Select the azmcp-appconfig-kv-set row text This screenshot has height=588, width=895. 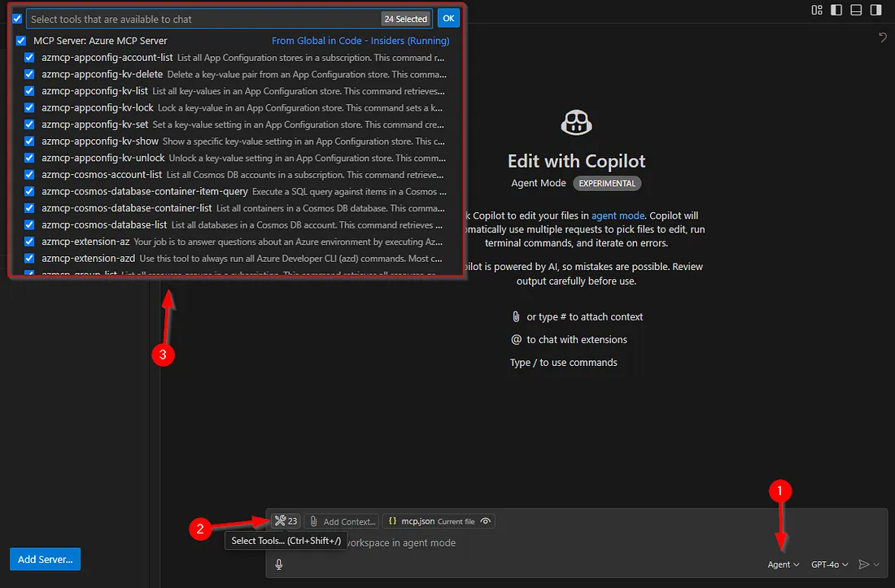tap(242, 124)
